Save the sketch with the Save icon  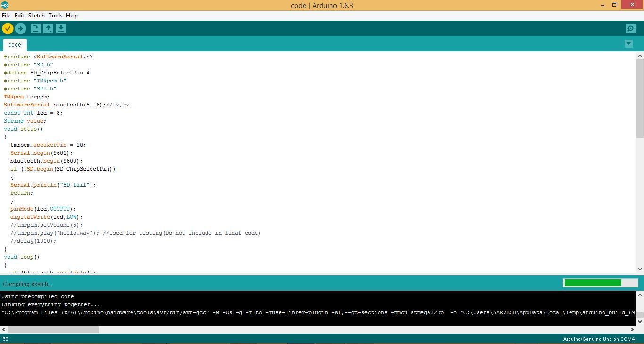(x=61, y=28)
